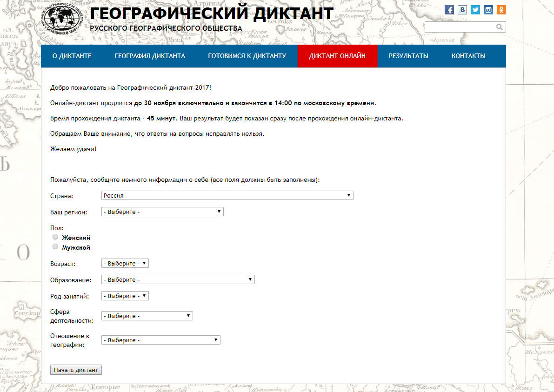Select the Мужской radio button
This screenshot has width=554, height=392.
[x=55, y=247]
